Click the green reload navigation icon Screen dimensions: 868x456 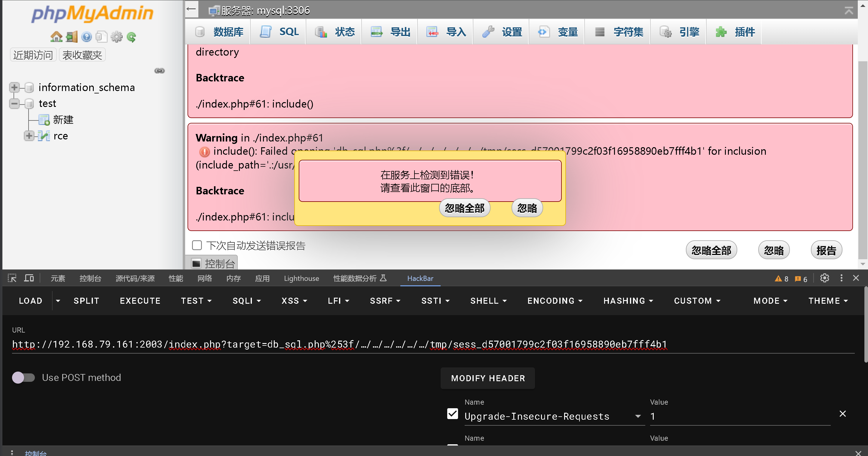pos(131,37)
